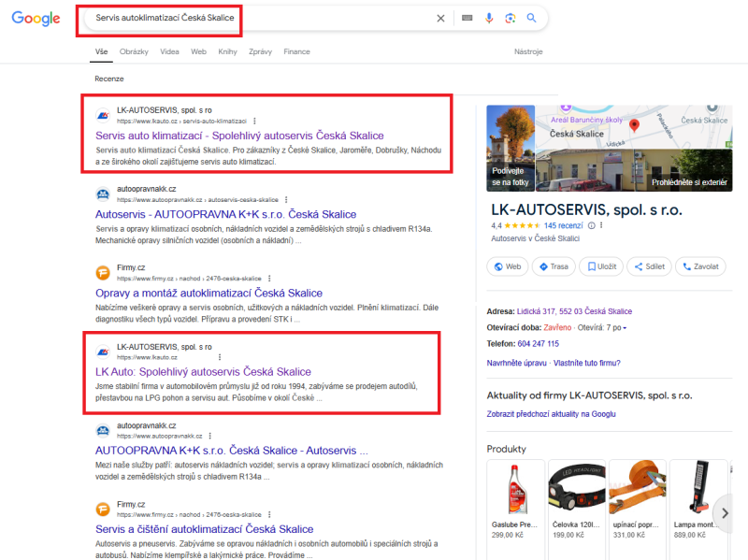Open more options for the 'LK Auto: Spolehlivý' result
Screen dimensions: 748x560
(x=220, y=357)
